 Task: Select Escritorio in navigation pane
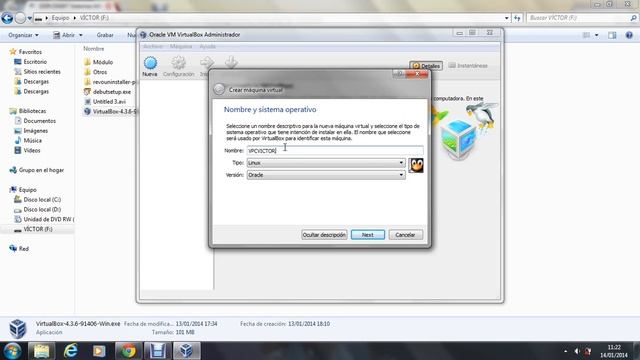coord(35,62)
